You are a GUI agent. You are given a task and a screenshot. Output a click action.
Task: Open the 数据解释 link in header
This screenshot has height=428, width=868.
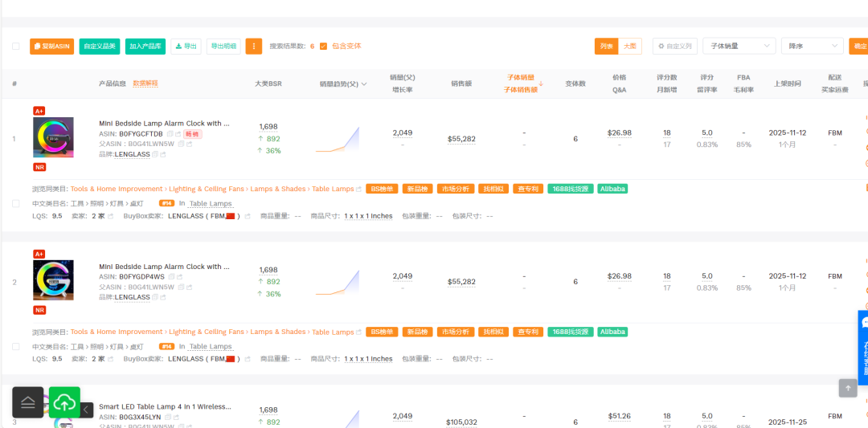point(145,84)
